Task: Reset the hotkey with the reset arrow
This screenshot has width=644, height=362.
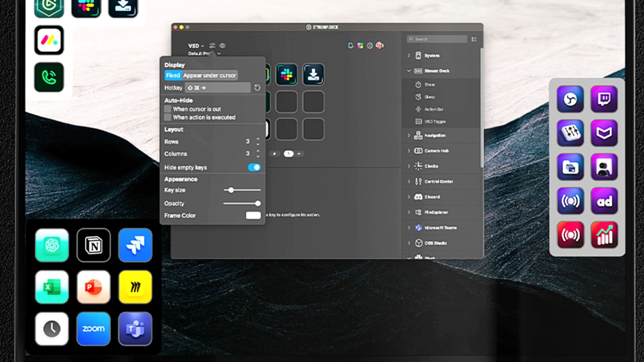Action: point(257,87)
